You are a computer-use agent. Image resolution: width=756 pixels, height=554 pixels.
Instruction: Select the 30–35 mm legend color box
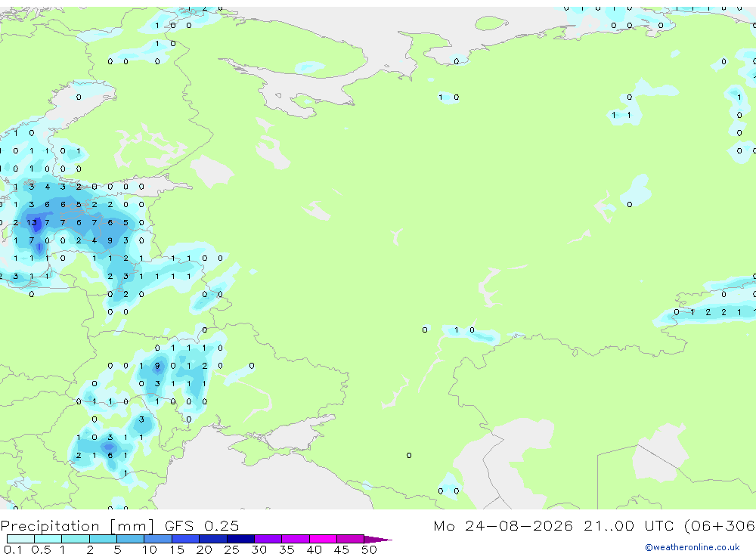point(268,539)
